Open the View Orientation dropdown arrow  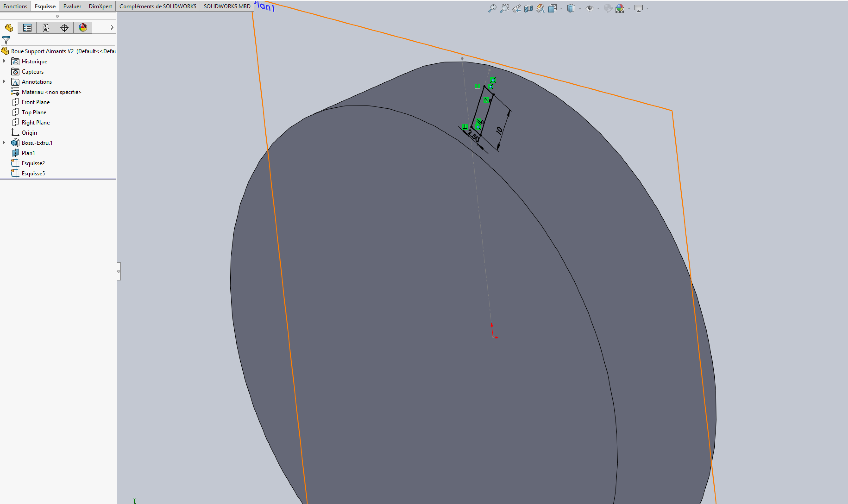click(561, 9)
